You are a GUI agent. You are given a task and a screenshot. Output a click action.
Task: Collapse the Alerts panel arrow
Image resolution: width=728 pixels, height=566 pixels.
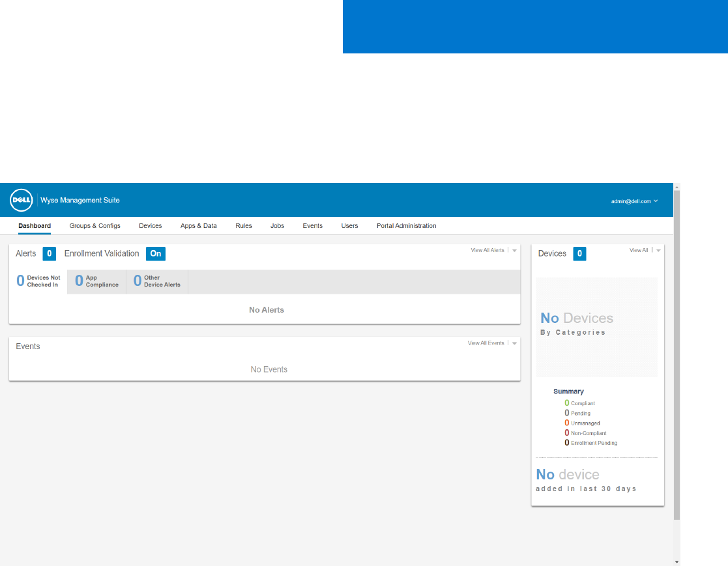(514, 251)
